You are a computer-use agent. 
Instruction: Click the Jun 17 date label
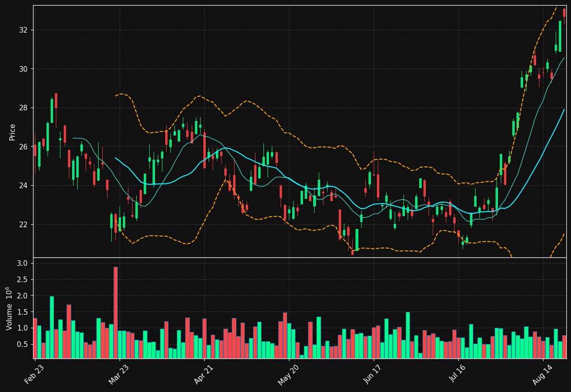pyautogui.click(x=373, y=375)
